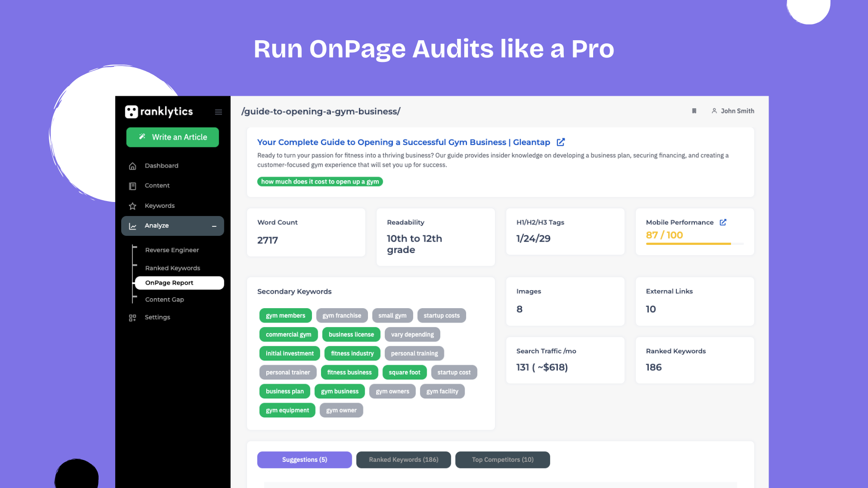Expand the Top Competitors section
This screenshot has width=868, height=488.
(503, 460)
